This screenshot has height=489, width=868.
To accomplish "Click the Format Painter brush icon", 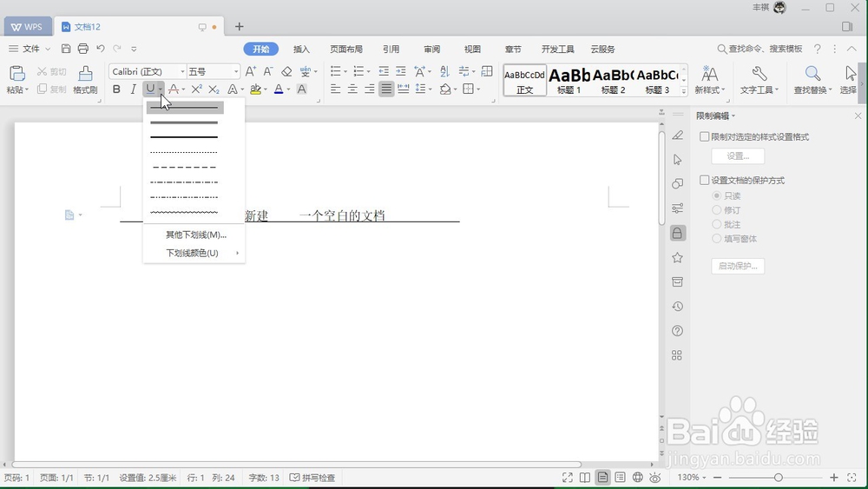I will coord(85,74).
